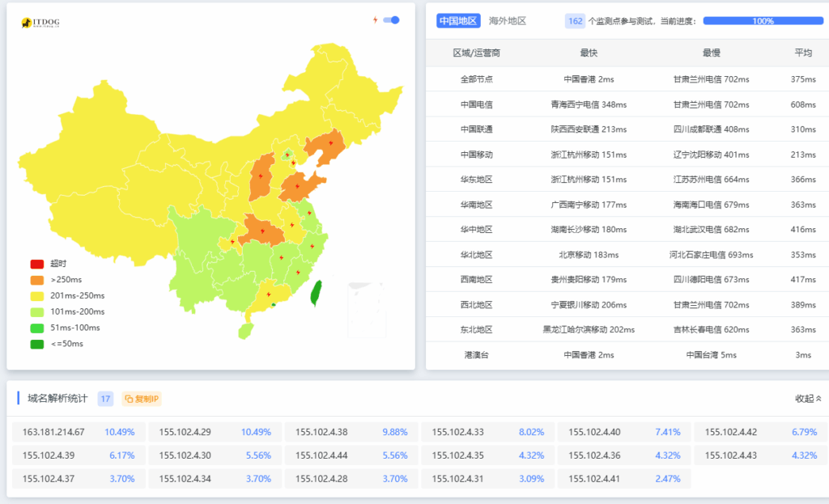Click the 17 count badge beside 域名解析统计

click(x=105, y=398)
